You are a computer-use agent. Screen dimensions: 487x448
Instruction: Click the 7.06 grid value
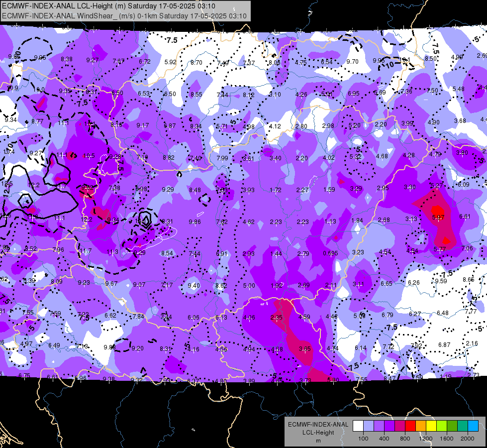(x=467, y=248)
